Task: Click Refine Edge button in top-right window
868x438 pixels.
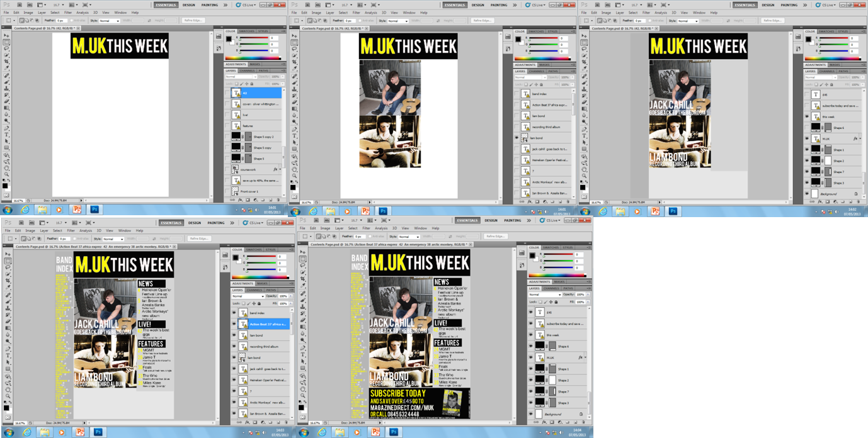Action: [772, 20]
